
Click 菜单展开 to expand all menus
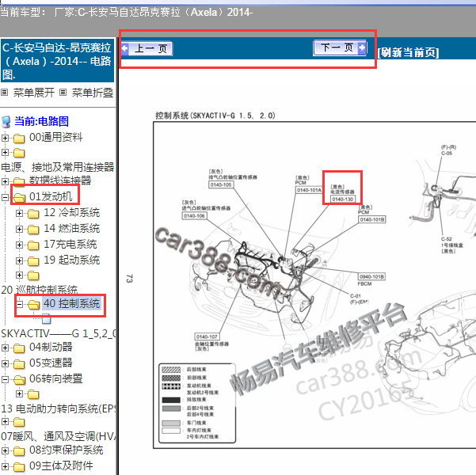34,93
